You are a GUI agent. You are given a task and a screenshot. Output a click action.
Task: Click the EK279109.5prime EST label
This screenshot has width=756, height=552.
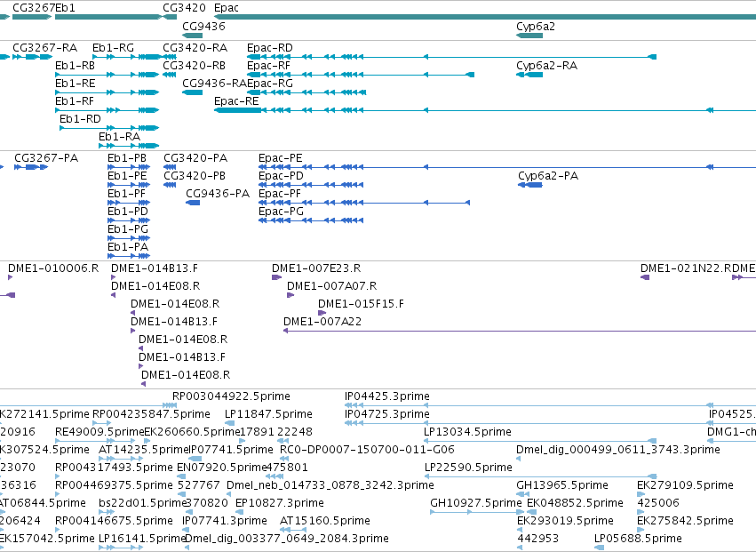click(x=685, y=485)
